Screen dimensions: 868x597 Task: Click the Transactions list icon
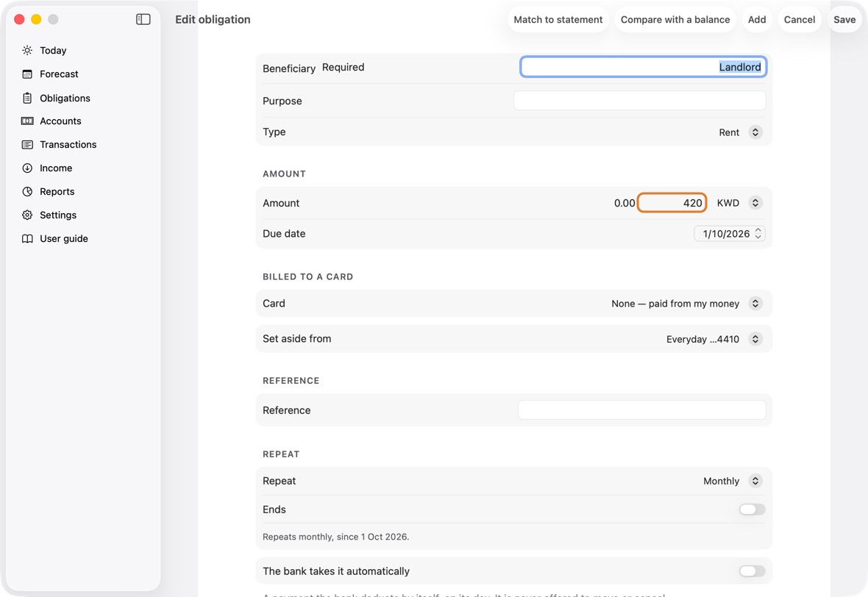(x=27, y=144)
